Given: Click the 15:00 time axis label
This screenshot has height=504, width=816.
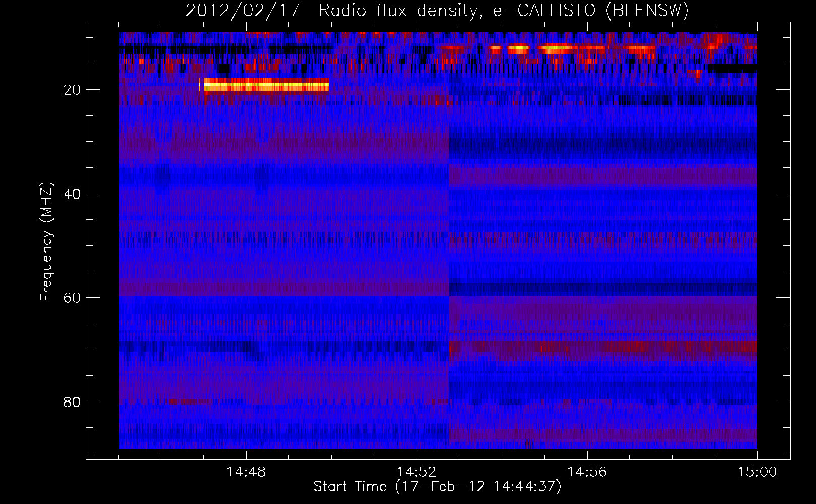Looking at the screenshot, I should point(757,472).
